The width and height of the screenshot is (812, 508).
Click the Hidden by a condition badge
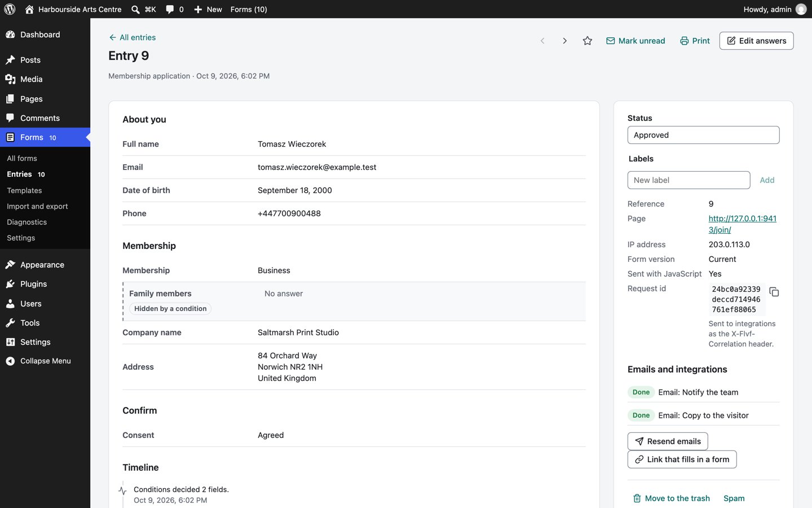pyautogui.click(x=170, y=309)
